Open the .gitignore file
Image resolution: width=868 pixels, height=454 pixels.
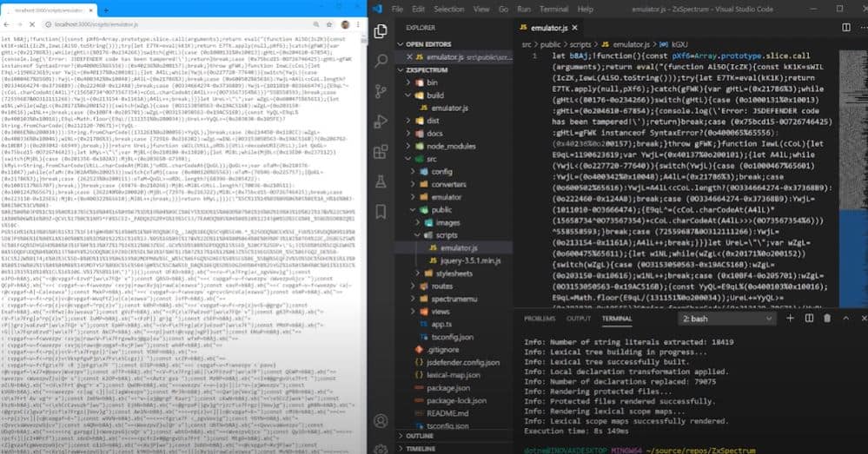(443, 350)
